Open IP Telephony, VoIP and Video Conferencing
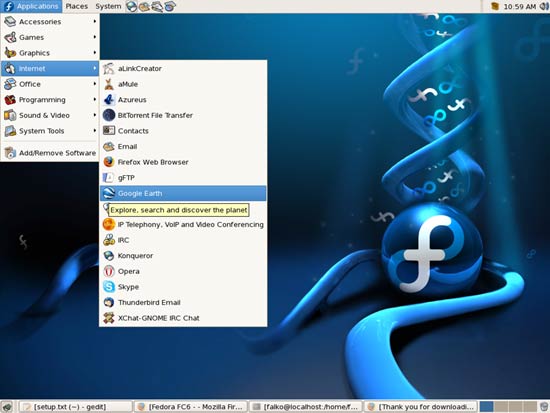The width and height of the screenshot is (550, 413). click(183, 225)
